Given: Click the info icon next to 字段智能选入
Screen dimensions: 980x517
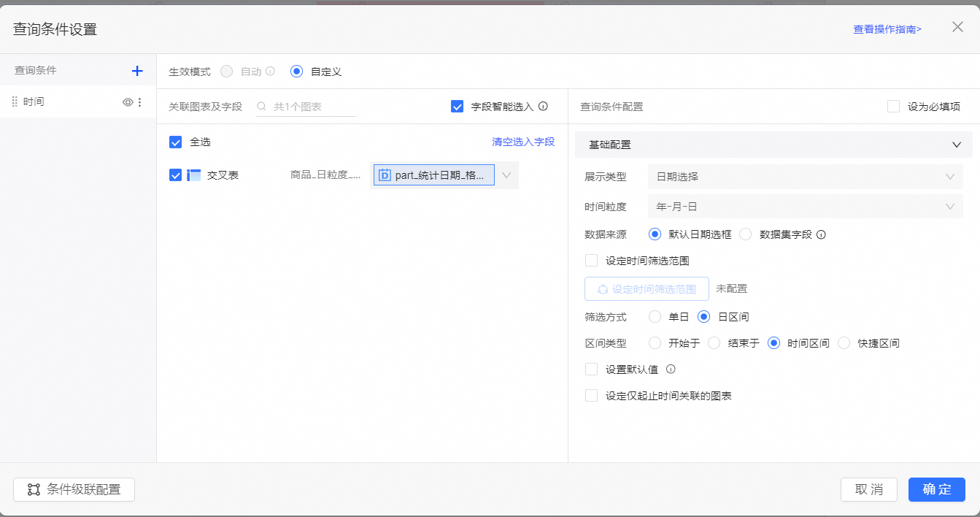Looking at the screenshot, I should [x=543, y=107].
